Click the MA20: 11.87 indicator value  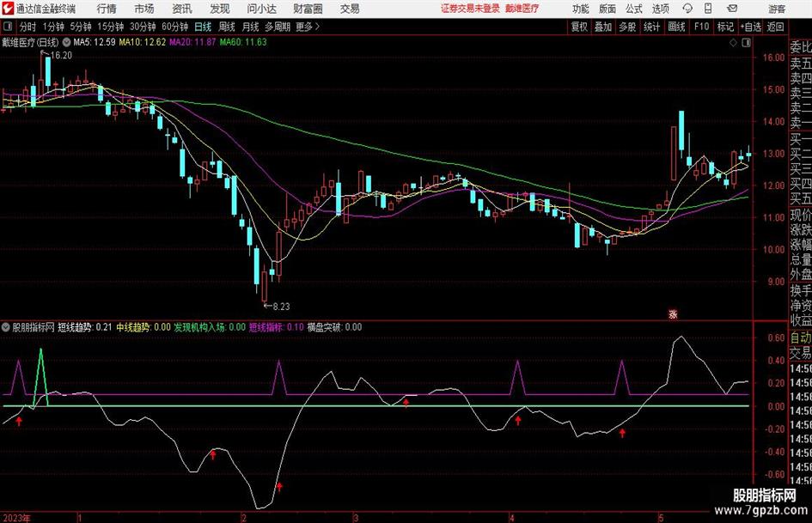pyautogui.click(x=192, y=42)
